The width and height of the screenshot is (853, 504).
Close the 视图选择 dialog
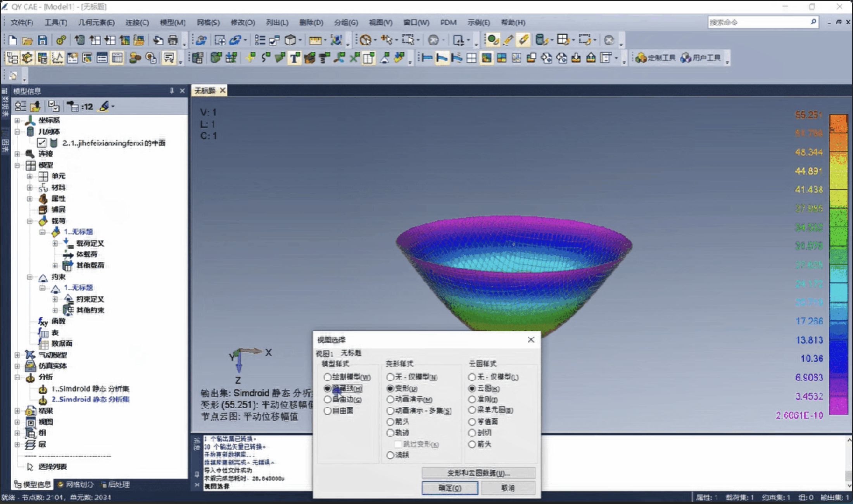[531, 340]
